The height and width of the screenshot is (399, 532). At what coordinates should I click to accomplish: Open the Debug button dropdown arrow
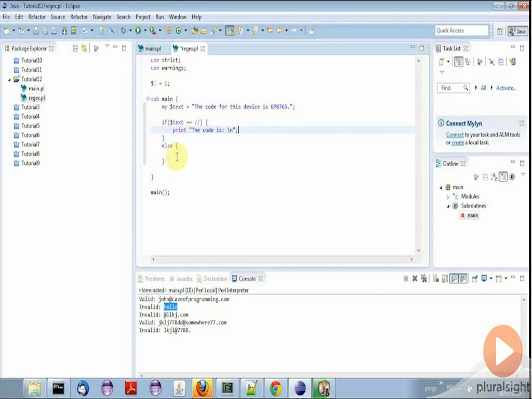[x=130, y=31]
